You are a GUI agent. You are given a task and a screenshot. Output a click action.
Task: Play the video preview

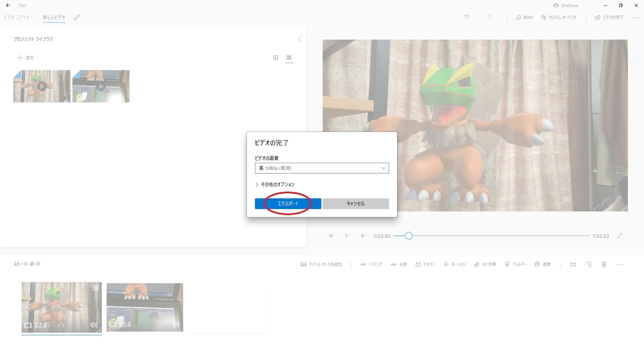[347, 236]
